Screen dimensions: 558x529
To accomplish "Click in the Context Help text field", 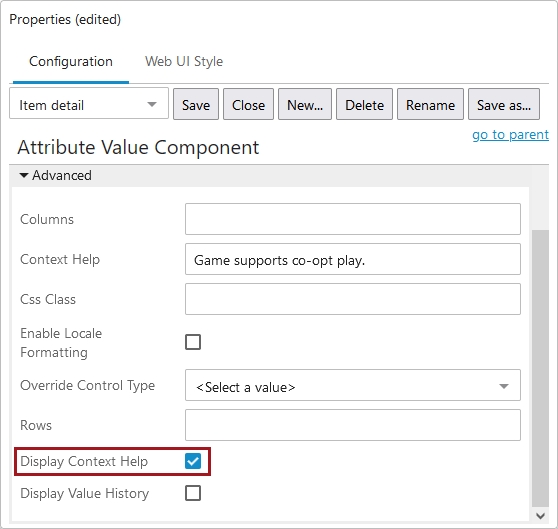I will [353, 259].
